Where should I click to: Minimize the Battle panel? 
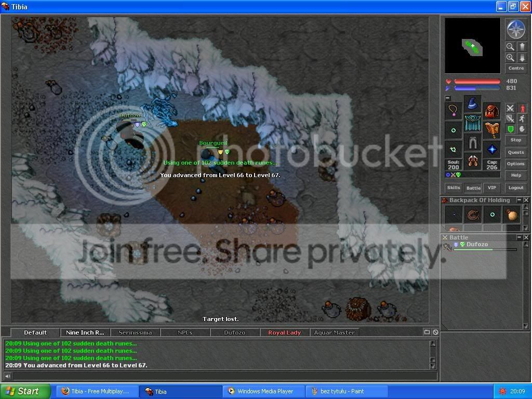pos(519,237)
